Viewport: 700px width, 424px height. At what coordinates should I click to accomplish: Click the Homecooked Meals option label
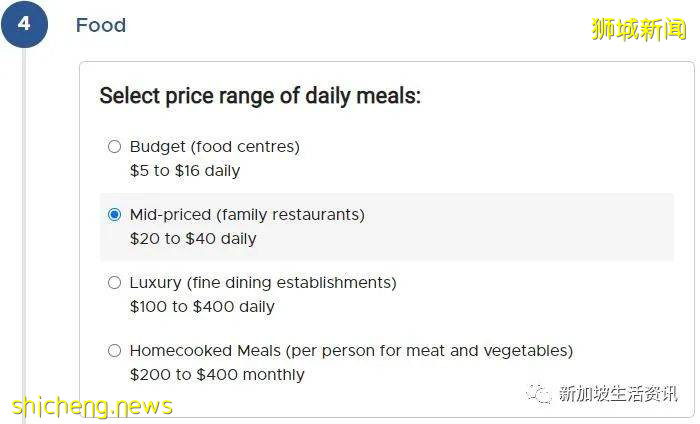pyautogui.click(x=351, y=351)
